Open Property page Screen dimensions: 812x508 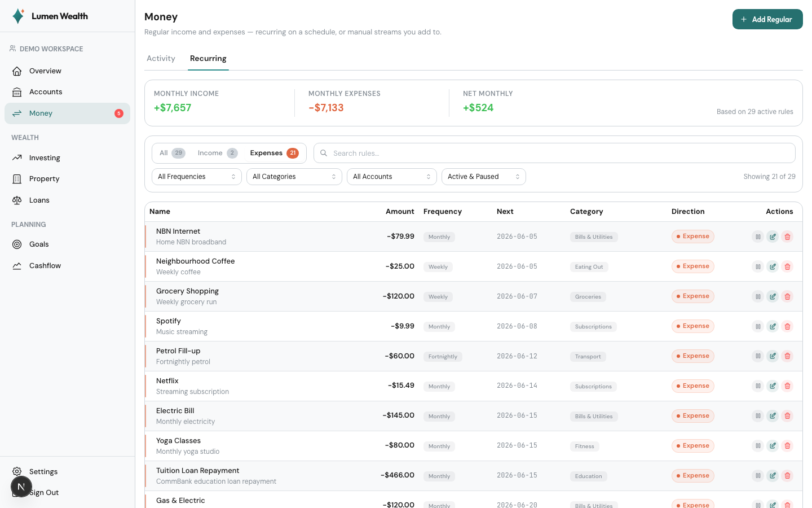(67, 179)
